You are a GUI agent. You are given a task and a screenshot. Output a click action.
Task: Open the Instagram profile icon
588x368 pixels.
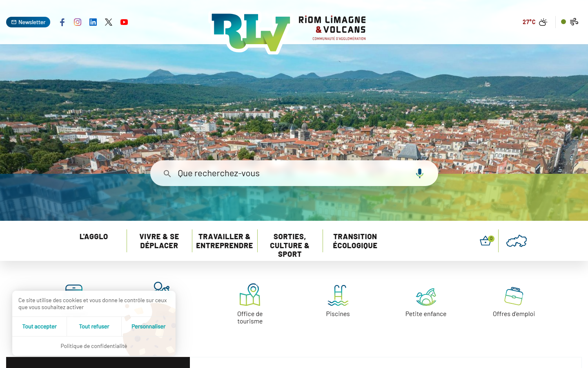pyautogui.click(x=78, y=22)
